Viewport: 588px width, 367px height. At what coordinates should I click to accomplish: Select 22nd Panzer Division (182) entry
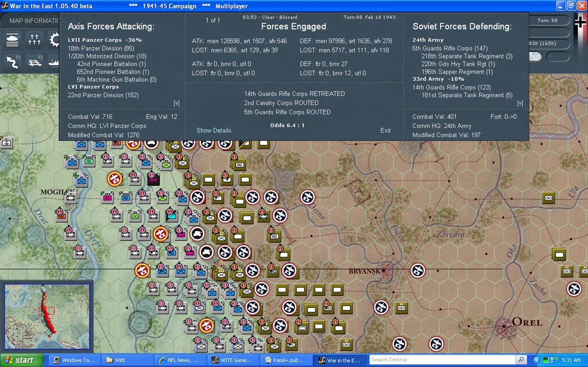(102, 95)
